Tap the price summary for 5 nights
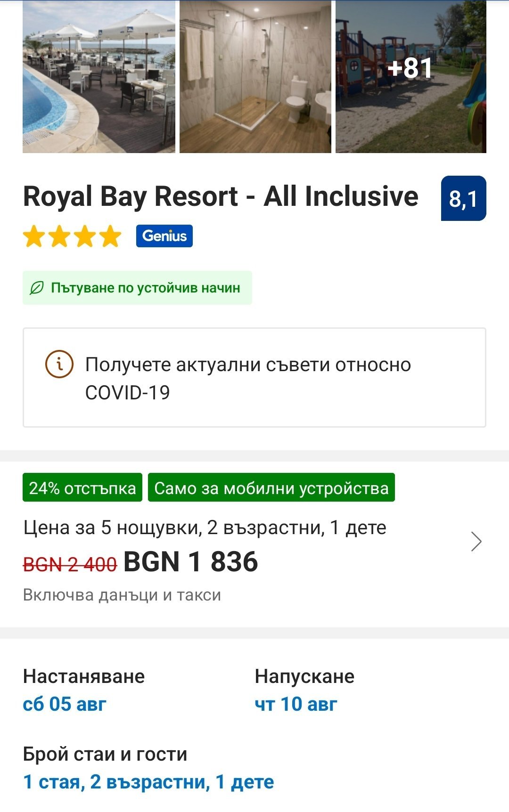This screenshot has height=812, width=509. point(205,528)
